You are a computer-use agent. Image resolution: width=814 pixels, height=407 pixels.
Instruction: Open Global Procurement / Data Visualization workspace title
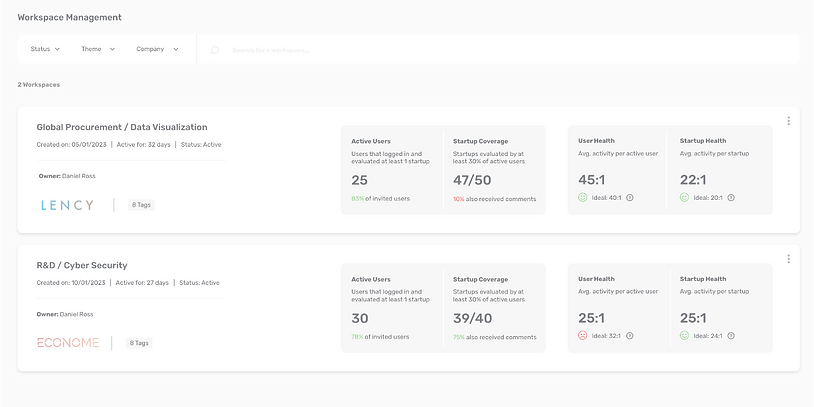[x=121, y=127]
